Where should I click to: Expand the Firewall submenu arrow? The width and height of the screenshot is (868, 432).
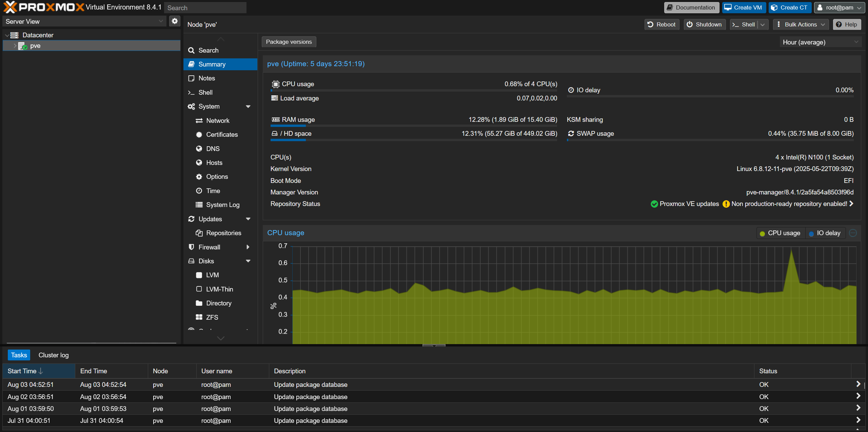click(248, 247)
